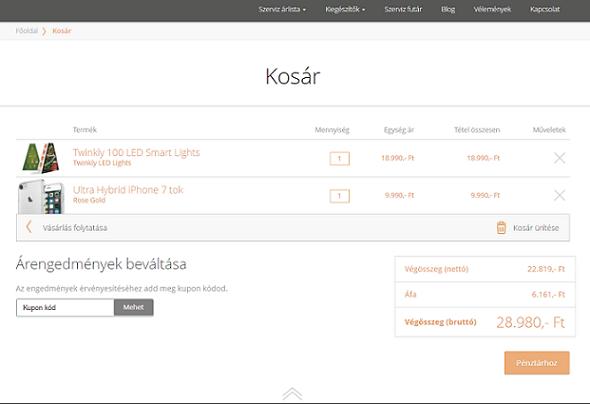Open the Kiegészítők dropdown menu
This screenshot has width=590, height=405.
click(345, 9)
